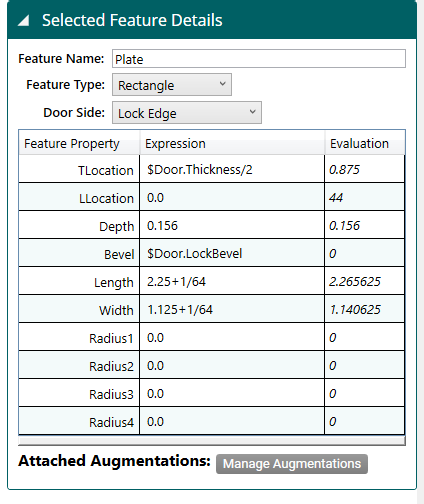Open the Door Side dropdown showing Lock Edge
Screen dimensions: 424x504
point(187,113)
